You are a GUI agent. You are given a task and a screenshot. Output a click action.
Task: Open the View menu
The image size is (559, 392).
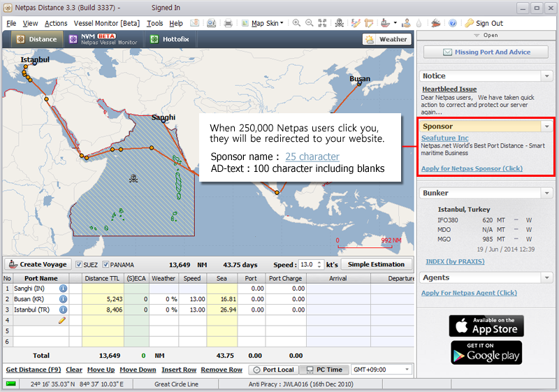pyautogui.click(x=30, y=23)
